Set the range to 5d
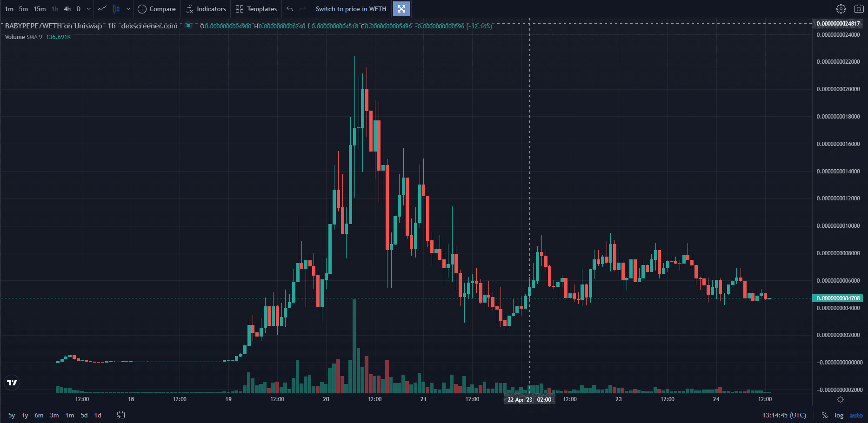This screenshot has width=868, height=423. (x=84, y=415)
